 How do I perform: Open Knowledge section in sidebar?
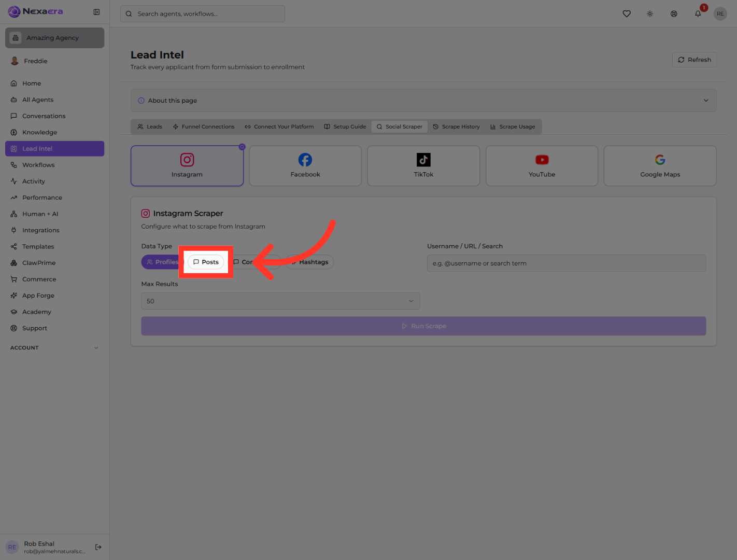54,132
